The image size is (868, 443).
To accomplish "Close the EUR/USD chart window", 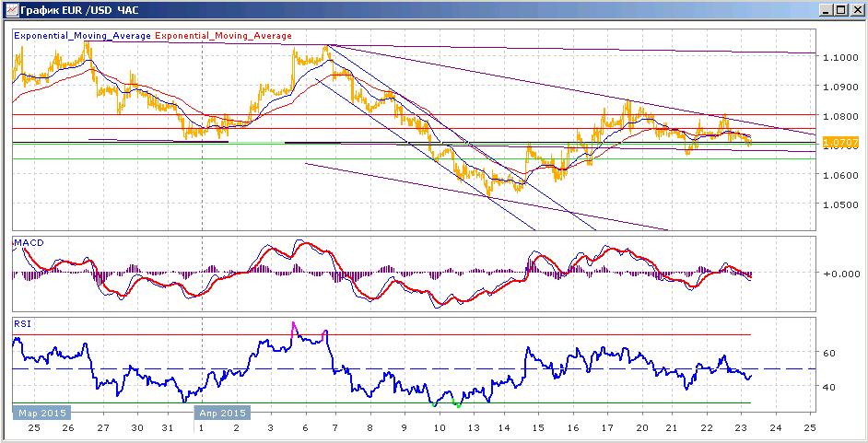I will [x=856, y=9].
